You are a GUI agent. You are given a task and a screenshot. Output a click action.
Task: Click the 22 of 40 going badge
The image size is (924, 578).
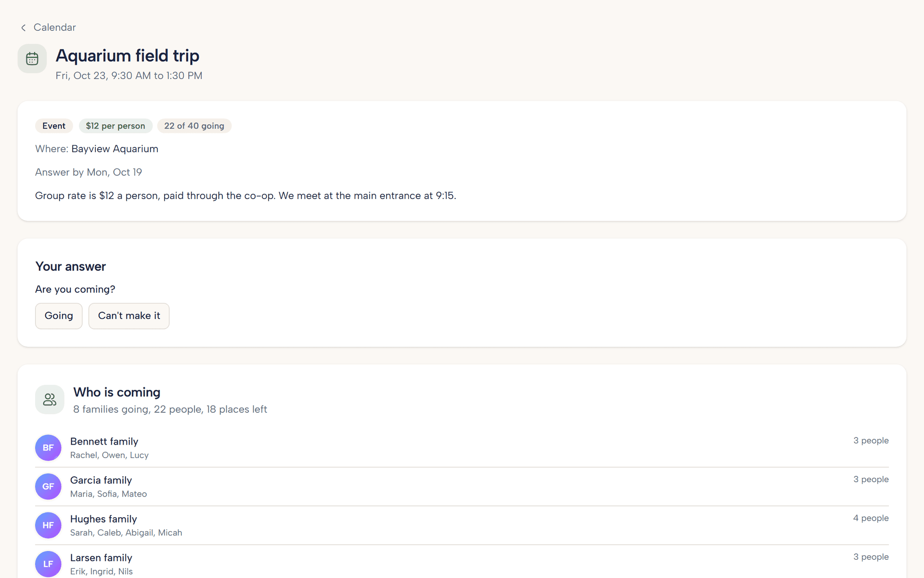(194, 126)
